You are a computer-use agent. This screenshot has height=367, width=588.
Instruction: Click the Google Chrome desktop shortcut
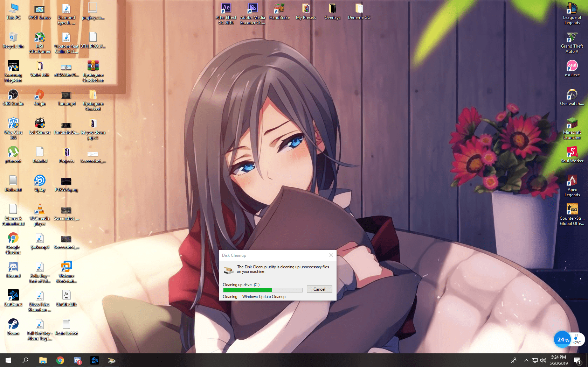tap(13, 244)
